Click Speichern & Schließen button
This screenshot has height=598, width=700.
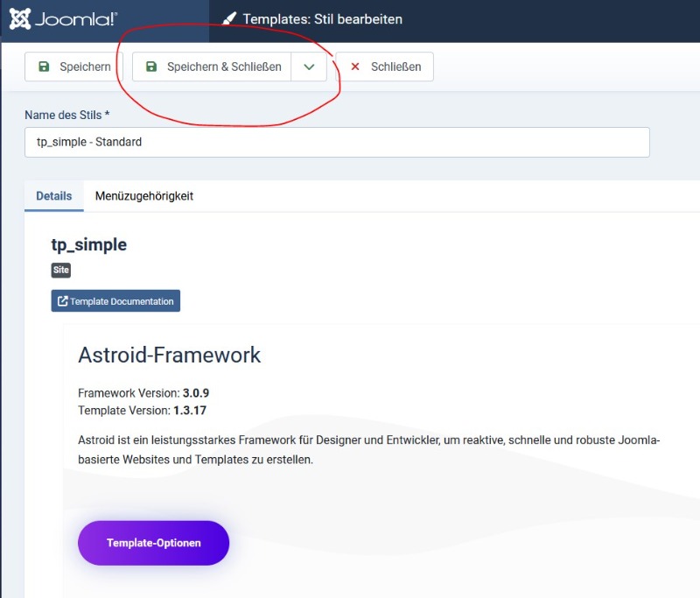click(212, 67)
